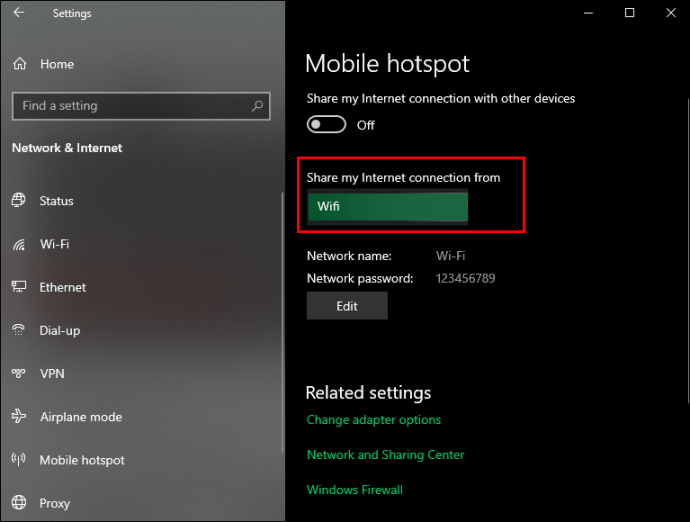Viewport: 690px width, 522px height.
Task: Click the Home house icon
Action: 19,64
